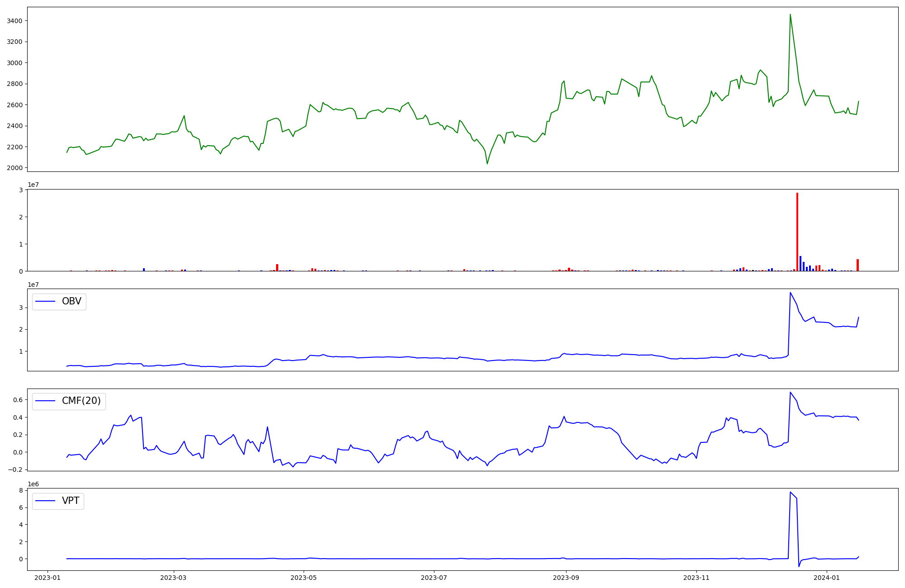The width and height of the screenshot is (905, 588).
Task: Click the blue line sample in VPT legend
Action: 45,501
